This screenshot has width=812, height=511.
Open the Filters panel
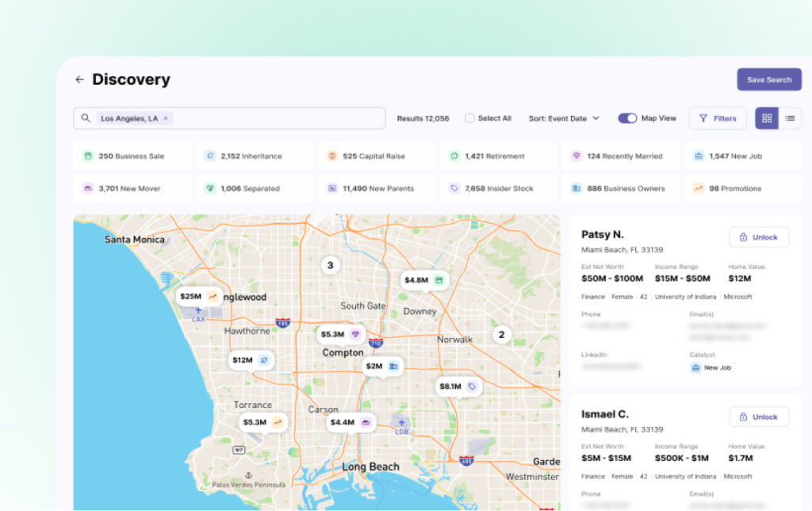click(x=717, y=118)
